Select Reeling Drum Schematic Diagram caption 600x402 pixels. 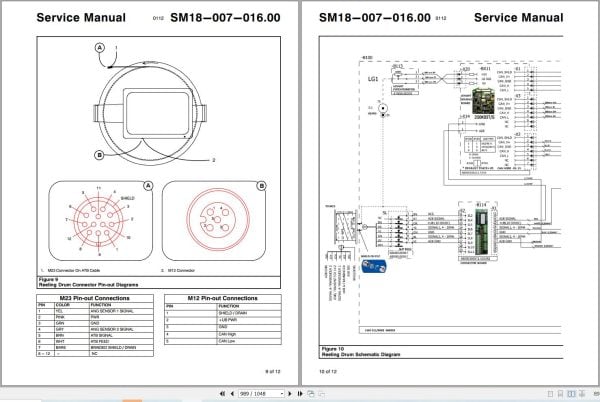361,355
